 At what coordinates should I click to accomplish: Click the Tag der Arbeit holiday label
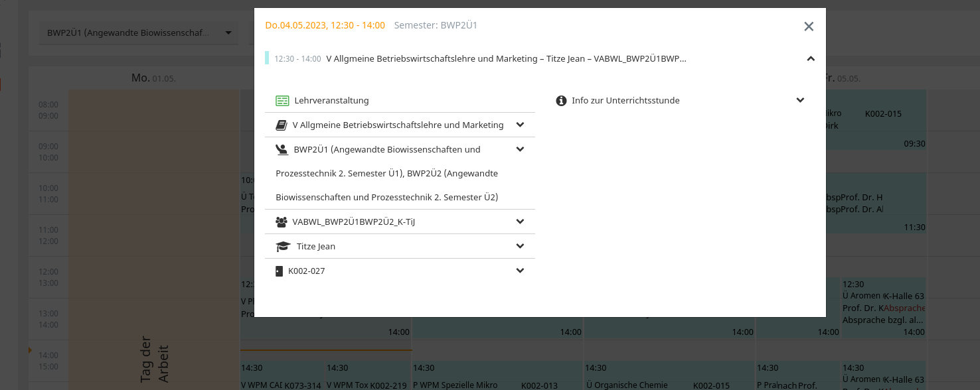tap(154, 360)
